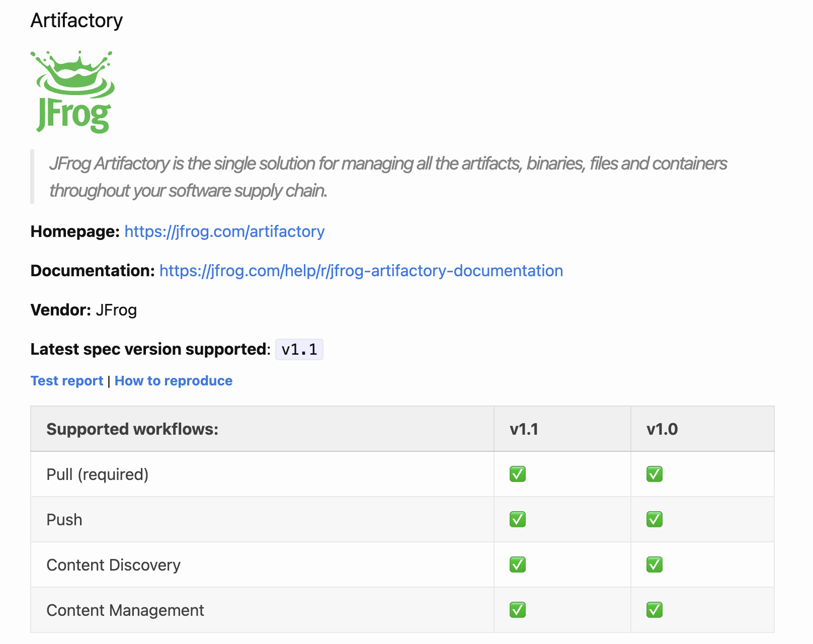The width and height of the screenshot is (813, 644).
Task: Click Content Management v1.1 checkmark
Action: point(517,610)
